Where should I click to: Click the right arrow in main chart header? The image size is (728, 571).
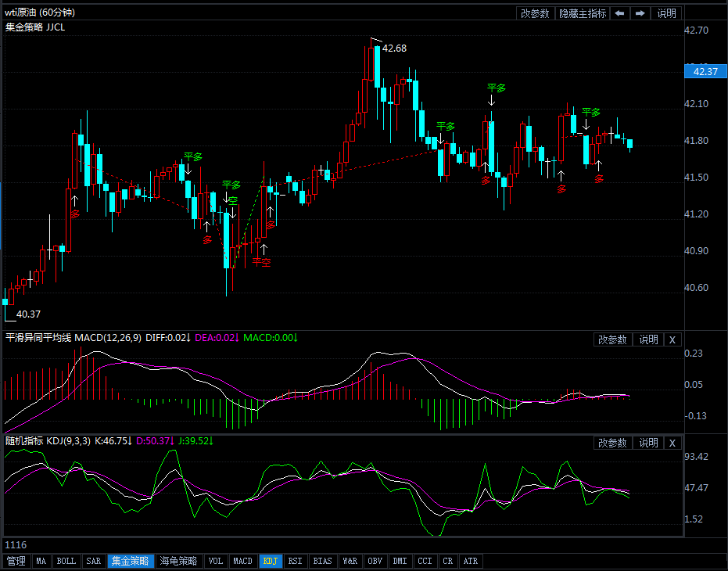pos(640,13)
